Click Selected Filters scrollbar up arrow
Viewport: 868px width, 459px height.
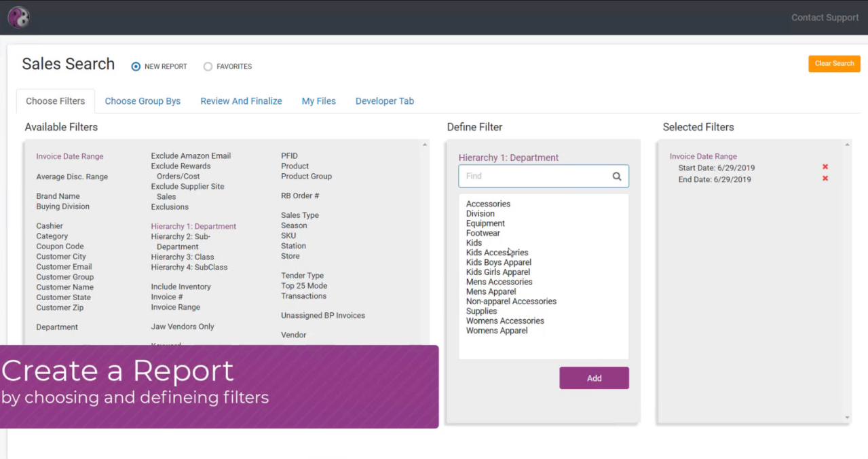[847, 145]
